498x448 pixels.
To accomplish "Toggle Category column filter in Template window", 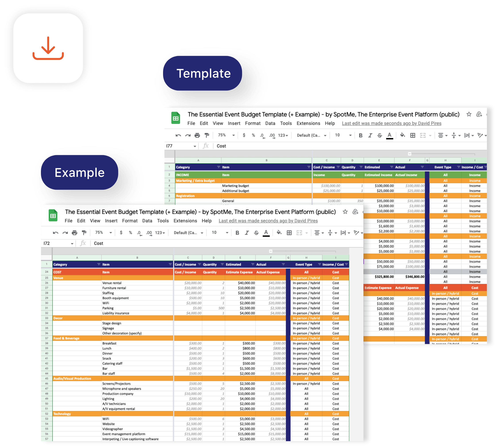I will pyautogui.click(x=219, y=167).
